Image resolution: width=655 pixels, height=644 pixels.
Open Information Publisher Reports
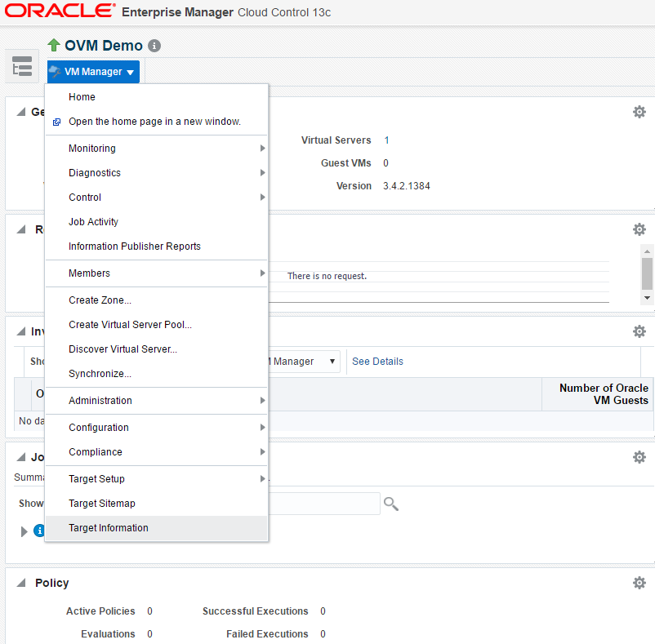pos(156,246)
